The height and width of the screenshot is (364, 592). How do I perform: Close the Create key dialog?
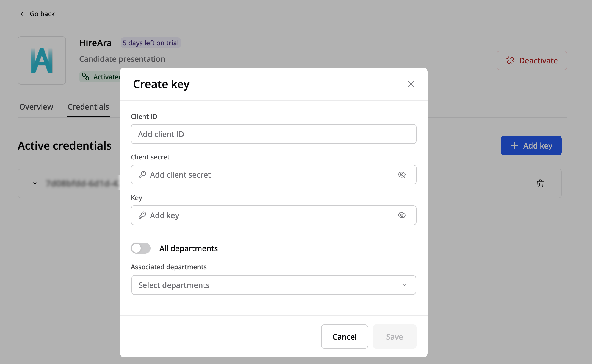point(411,84)
